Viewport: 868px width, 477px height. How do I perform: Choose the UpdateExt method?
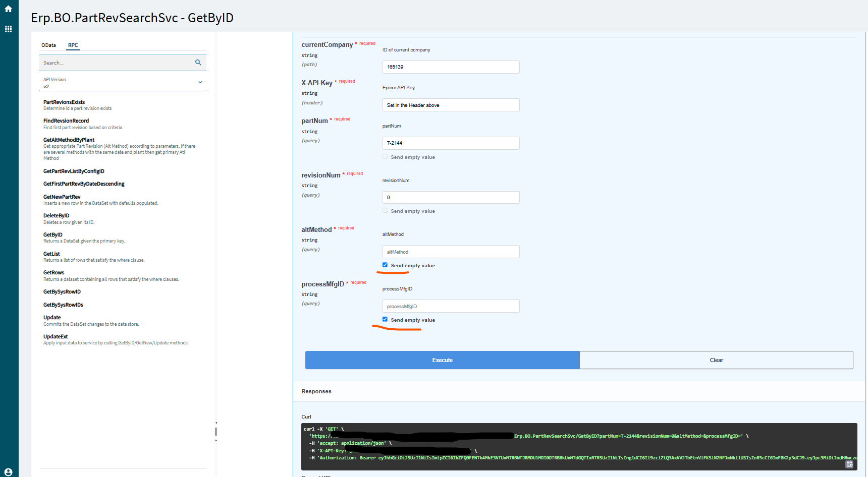(x=56, y=336)
